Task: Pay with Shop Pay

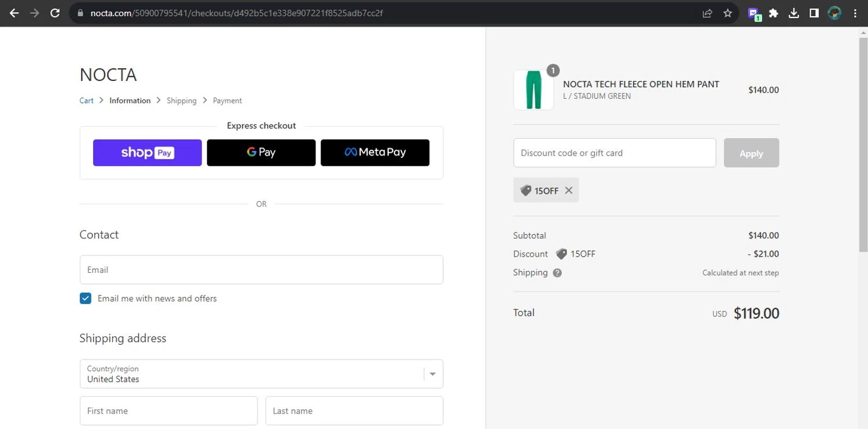Action: pos(148,153)
